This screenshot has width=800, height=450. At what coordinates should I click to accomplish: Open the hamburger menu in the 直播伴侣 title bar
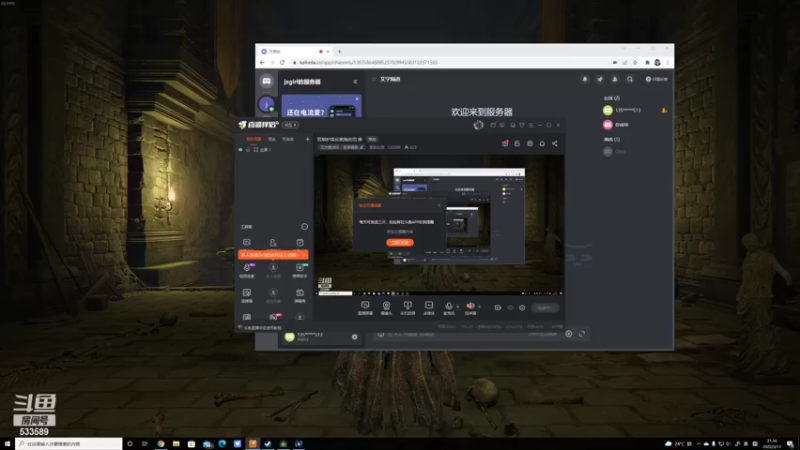click(531, 125)
